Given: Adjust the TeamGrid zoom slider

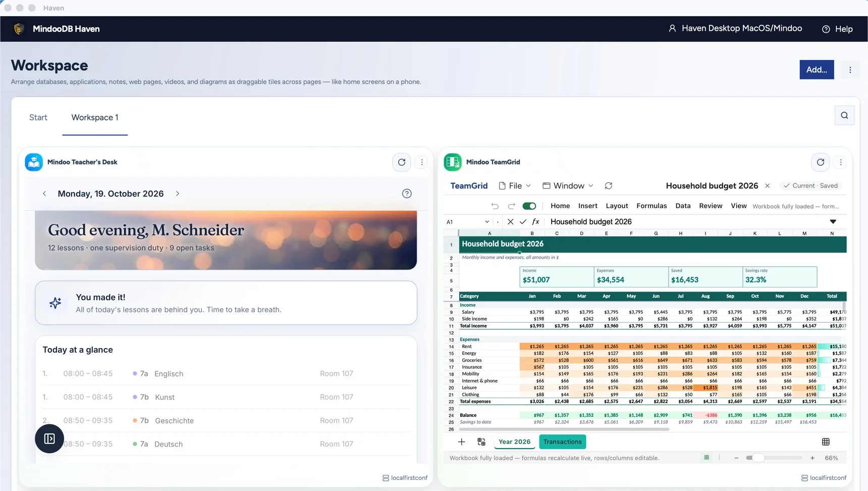Looking at the screenshot, I should point(774,458).
